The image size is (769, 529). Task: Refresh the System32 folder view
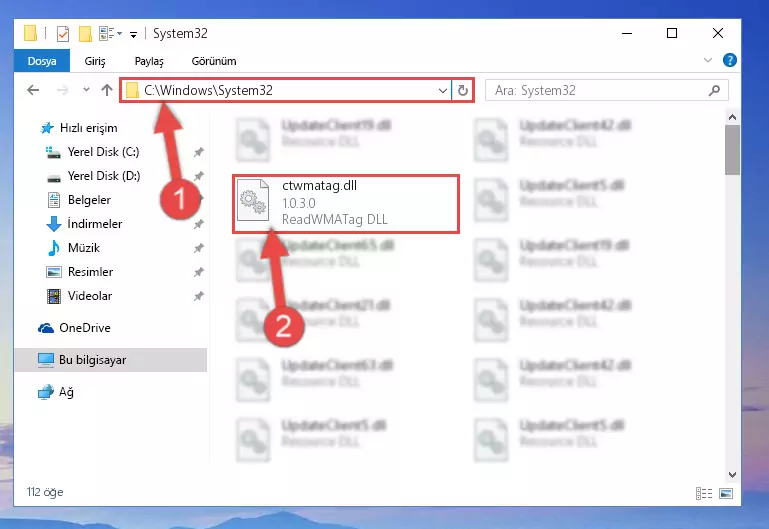click(462, 90)
